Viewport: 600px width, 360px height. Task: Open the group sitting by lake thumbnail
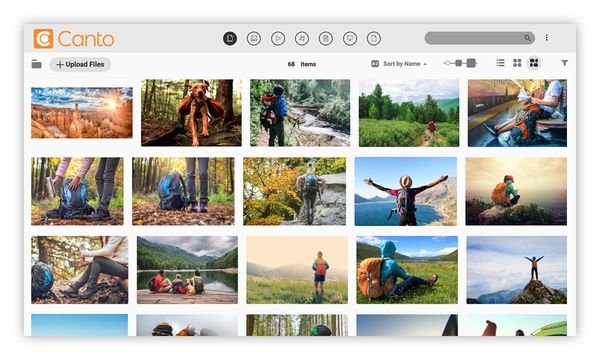188,270
